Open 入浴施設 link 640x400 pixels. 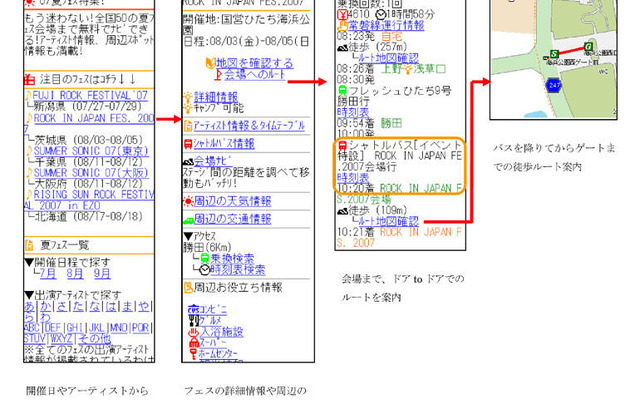click(222, 332)
